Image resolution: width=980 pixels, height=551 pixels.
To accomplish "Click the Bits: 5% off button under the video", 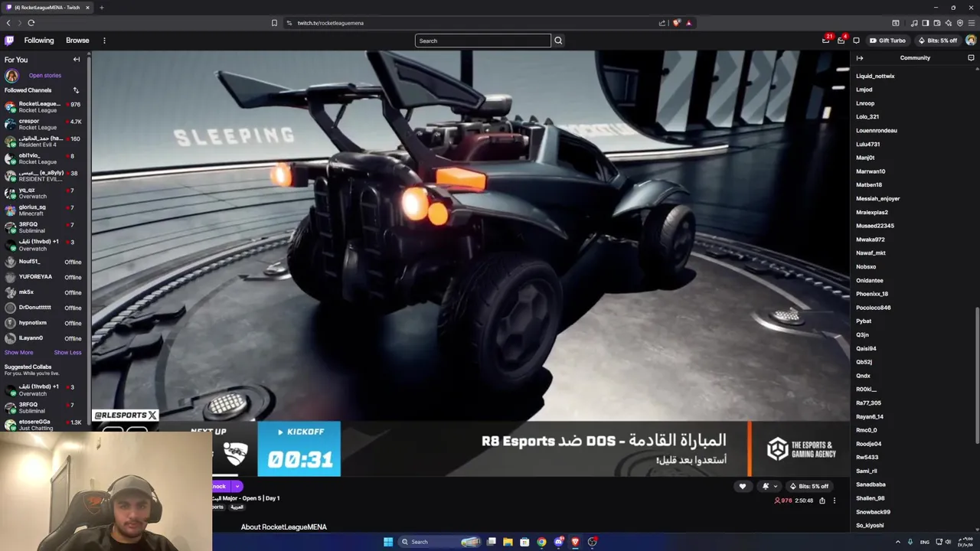I will click(808, 486).
